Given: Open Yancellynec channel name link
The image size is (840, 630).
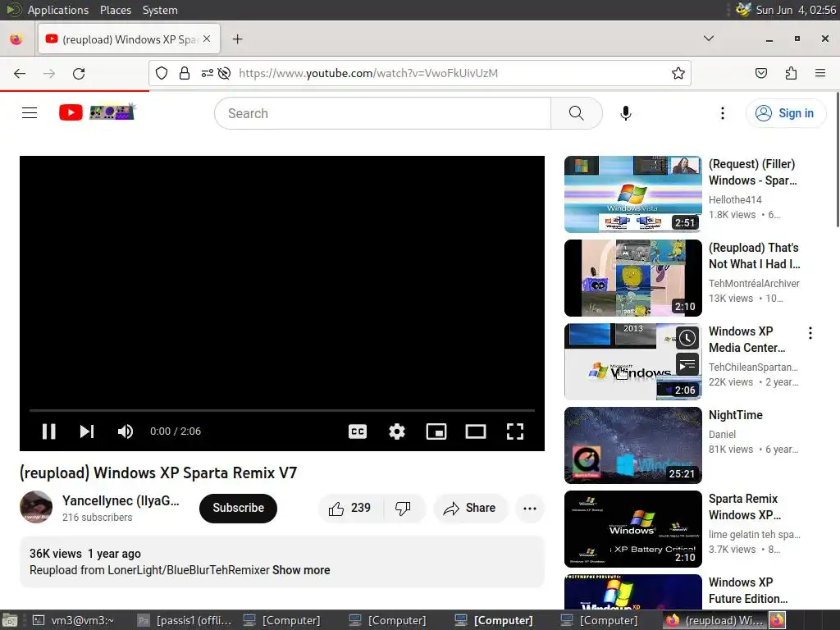Looking at the screenshot, I should tap(121, 500).
